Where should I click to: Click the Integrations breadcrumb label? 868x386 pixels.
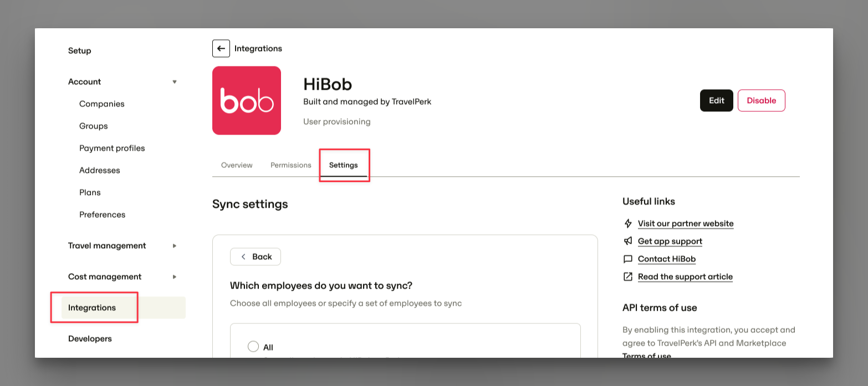[258, 49]
